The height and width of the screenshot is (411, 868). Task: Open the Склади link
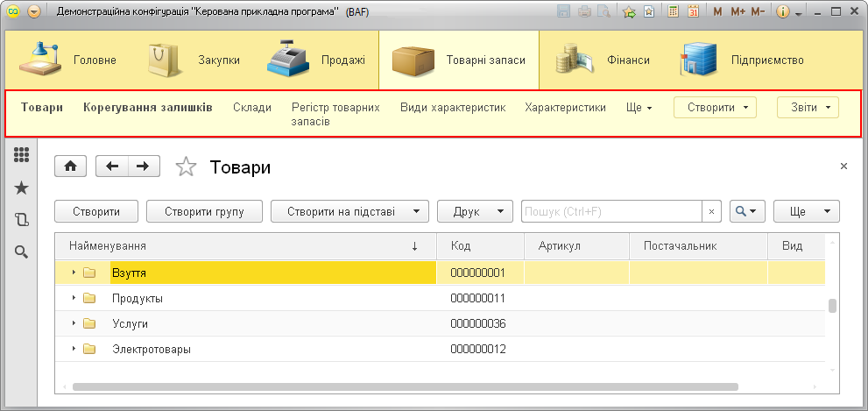tap(252, 108)
